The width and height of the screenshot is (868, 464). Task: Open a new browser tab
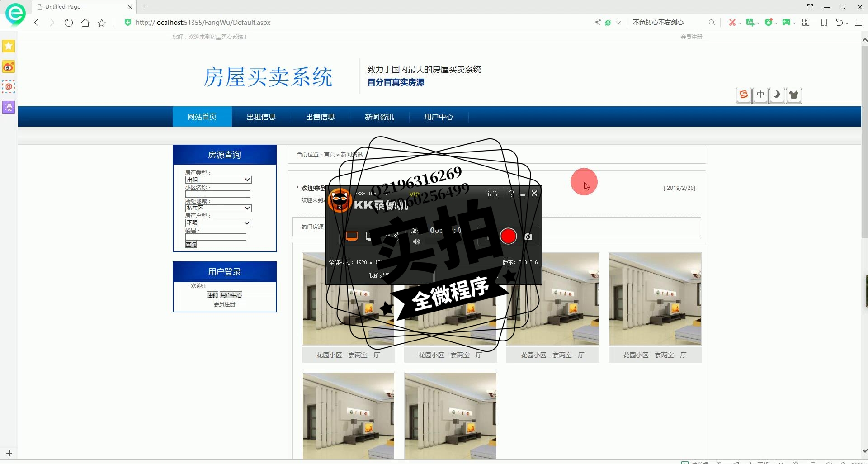click(x=144, y=7)
